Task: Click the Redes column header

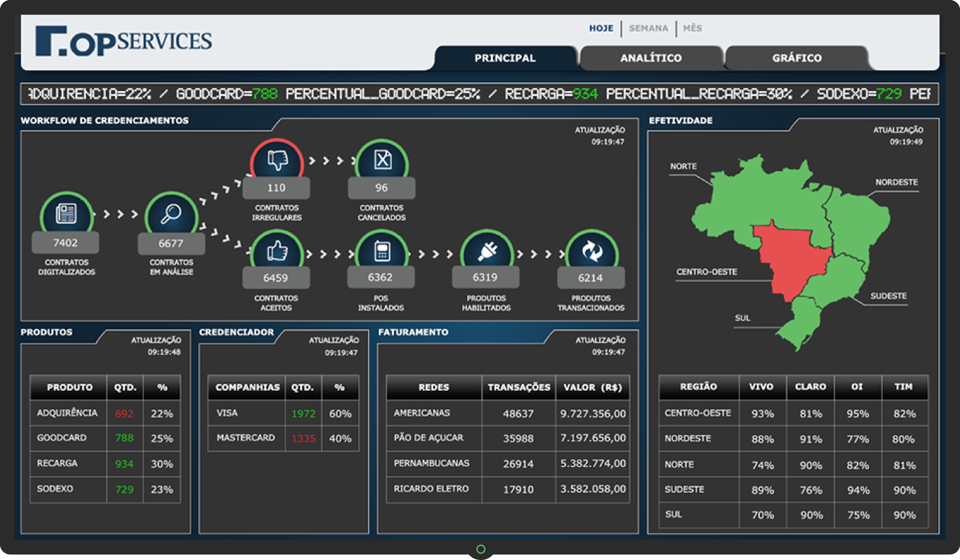Action: [434, 387]
